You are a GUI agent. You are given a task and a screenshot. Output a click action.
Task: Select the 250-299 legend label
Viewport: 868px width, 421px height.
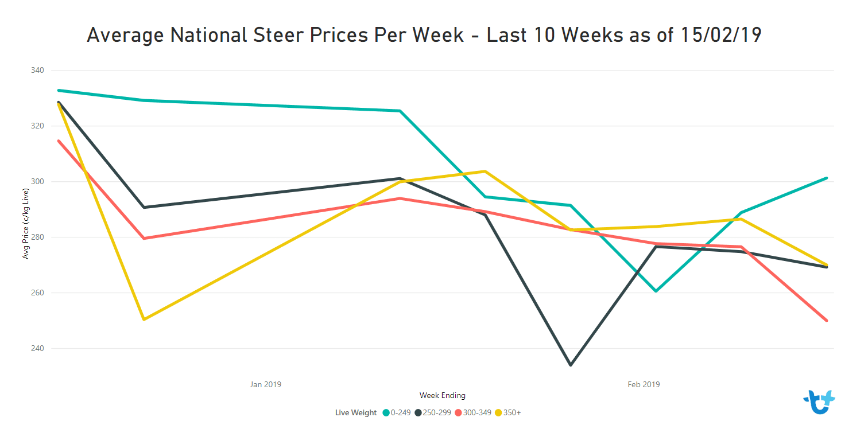click(x=437, y=412)
